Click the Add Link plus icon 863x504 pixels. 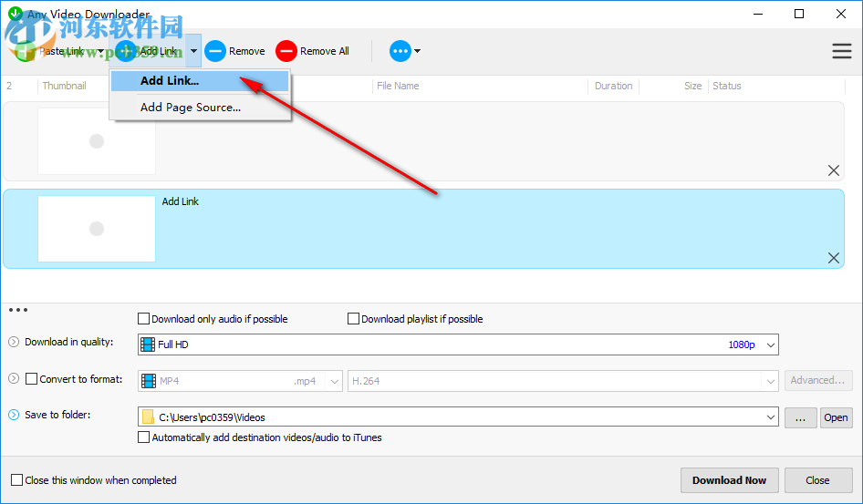(126, 51)
